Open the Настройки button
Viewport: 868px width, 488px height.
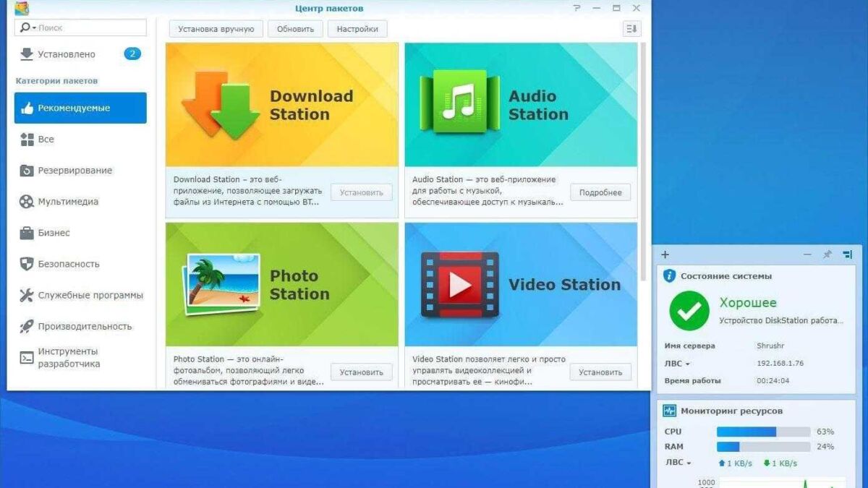click(x=357, y=29)
